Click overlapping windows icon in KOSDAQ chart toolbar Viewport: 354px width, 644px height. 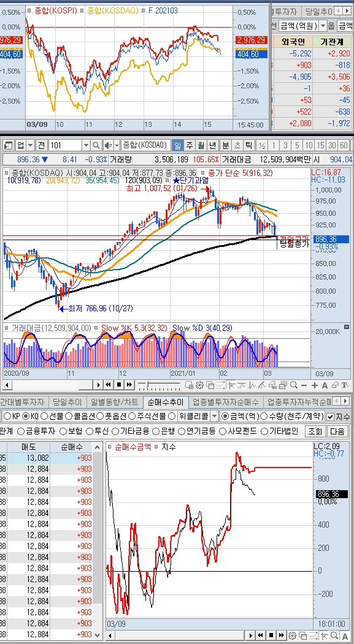[210, 385]
